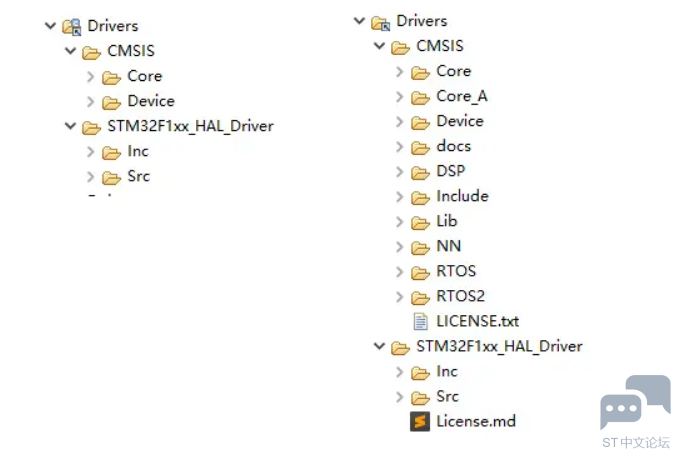Click the DSP folder icon

(x=420, y=173)
